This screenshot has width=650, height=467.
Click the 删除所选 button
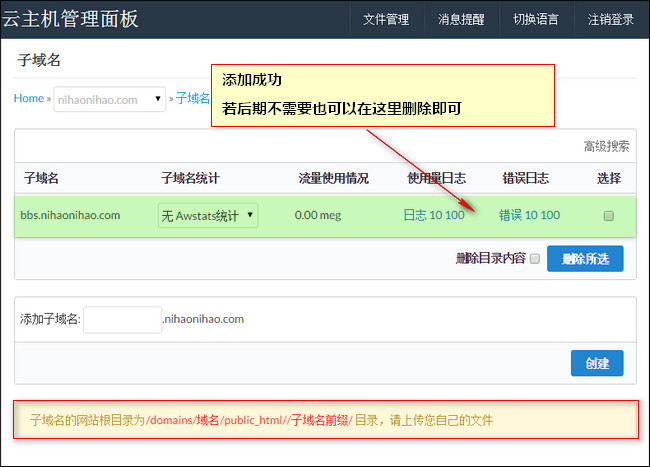pyautogui.click(x=585, y=259)
